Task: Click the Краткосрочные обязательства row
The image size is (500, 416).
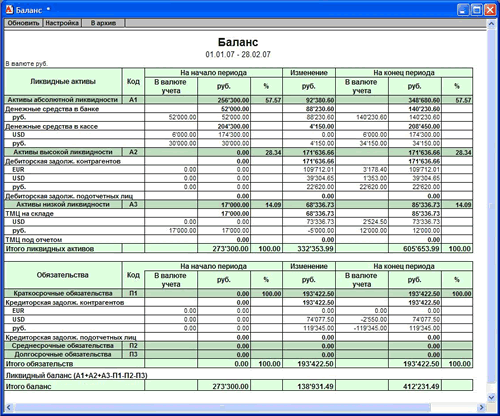Action: [238, 293]
